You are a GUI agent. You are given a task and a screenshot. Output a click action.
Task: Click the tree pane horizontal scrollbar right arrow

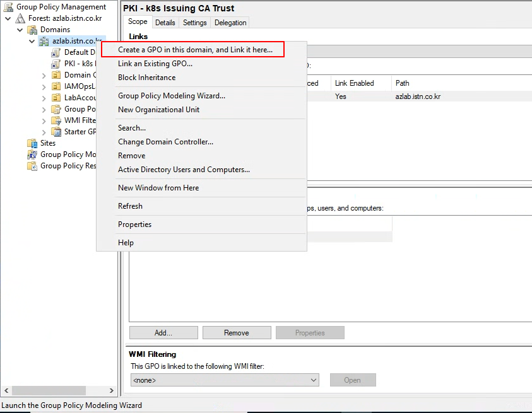tap(111, 391)
